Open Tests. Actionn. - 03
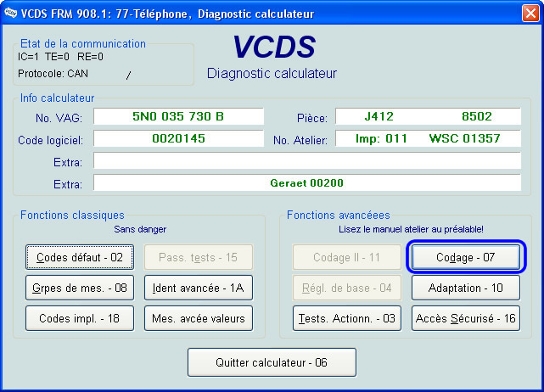The height and width of the screenshot is (392, 544). click(347, 318)
